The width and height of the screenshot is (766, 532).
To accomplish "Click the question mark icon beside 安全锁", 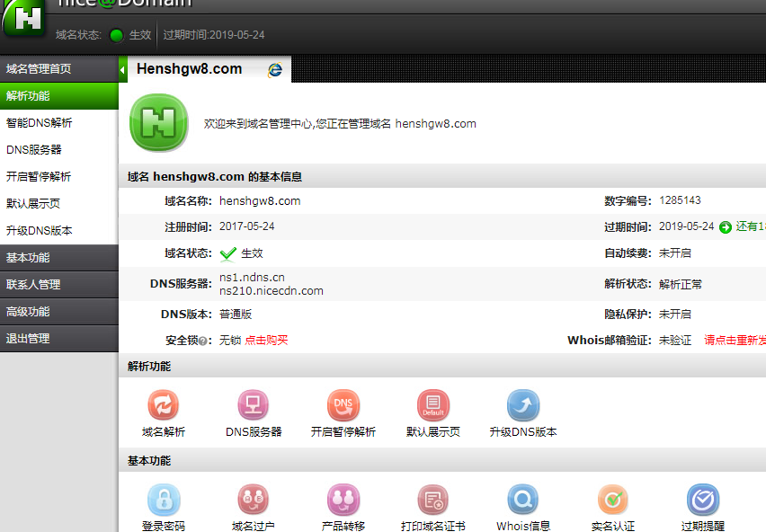I will point(202,341).
